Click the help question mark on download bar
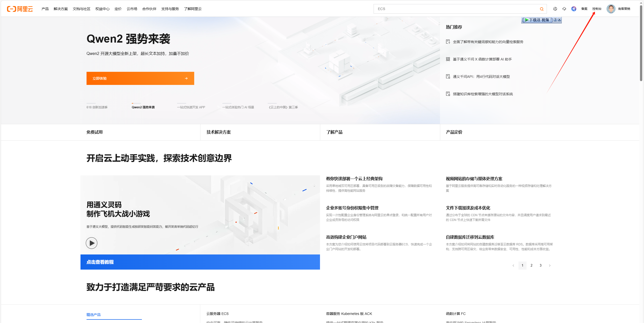 (x=555, y=20)
